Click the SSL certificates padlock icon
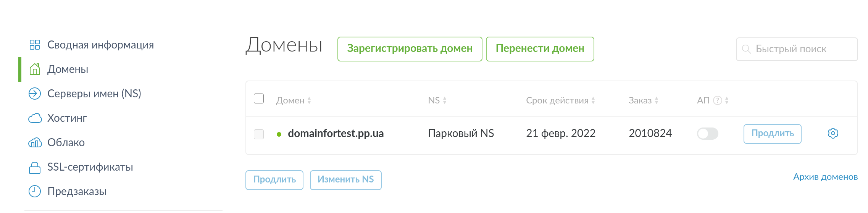868x213 pixels. [x=35, y=167]
